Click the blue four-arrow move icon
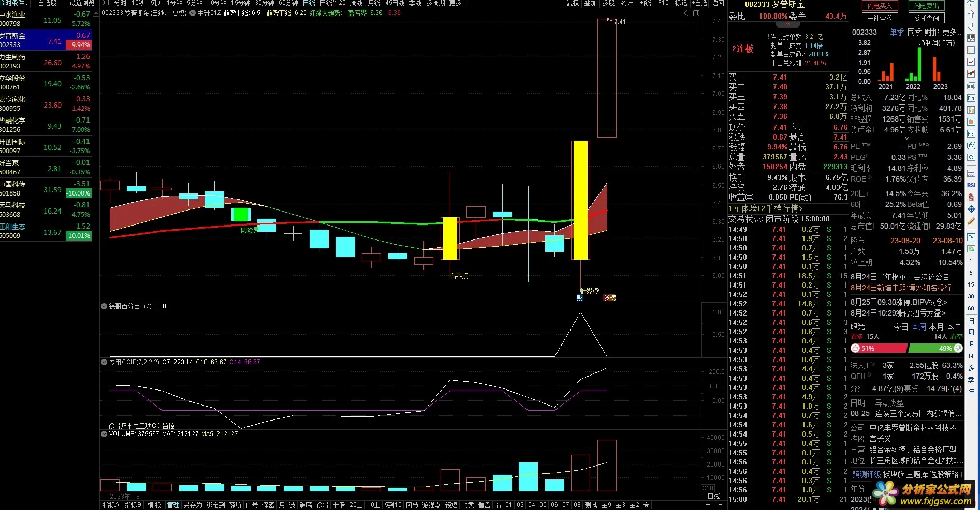Screen dimensions: 980x510 click(x=971, y=209)
